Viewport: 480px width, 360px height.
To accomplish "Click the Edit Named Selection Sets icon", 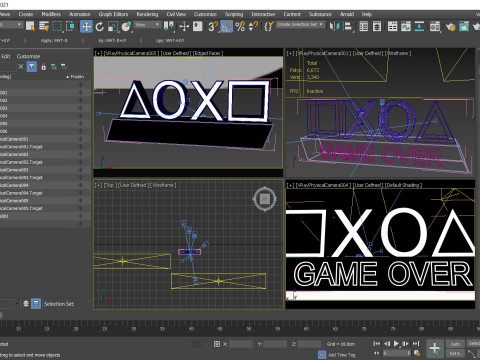I will click(269, 26).
